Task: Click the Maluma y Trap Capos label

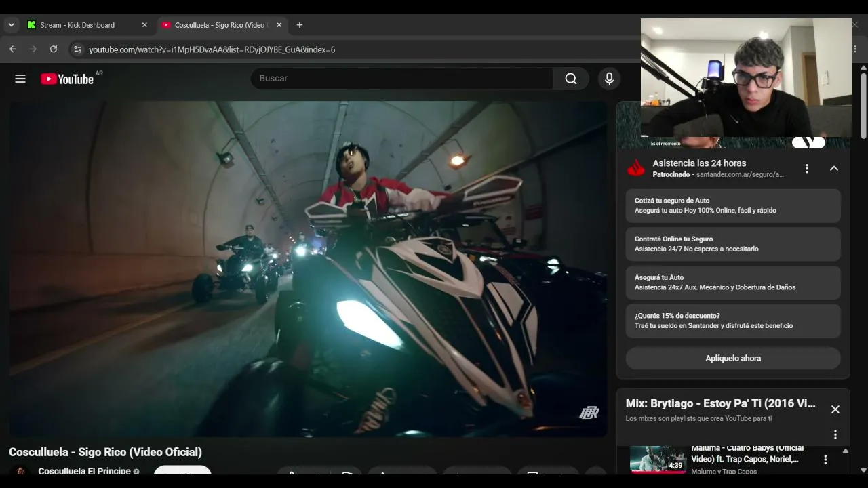Action: pyautogui.click(x=724, y=472)
